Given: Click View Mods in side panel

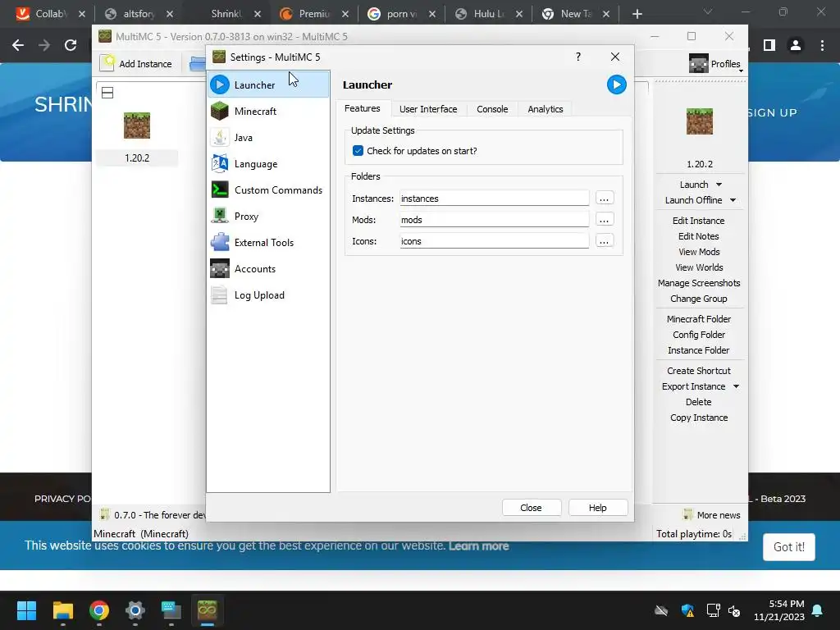Looking at the screenshot, I should point(699,252).
